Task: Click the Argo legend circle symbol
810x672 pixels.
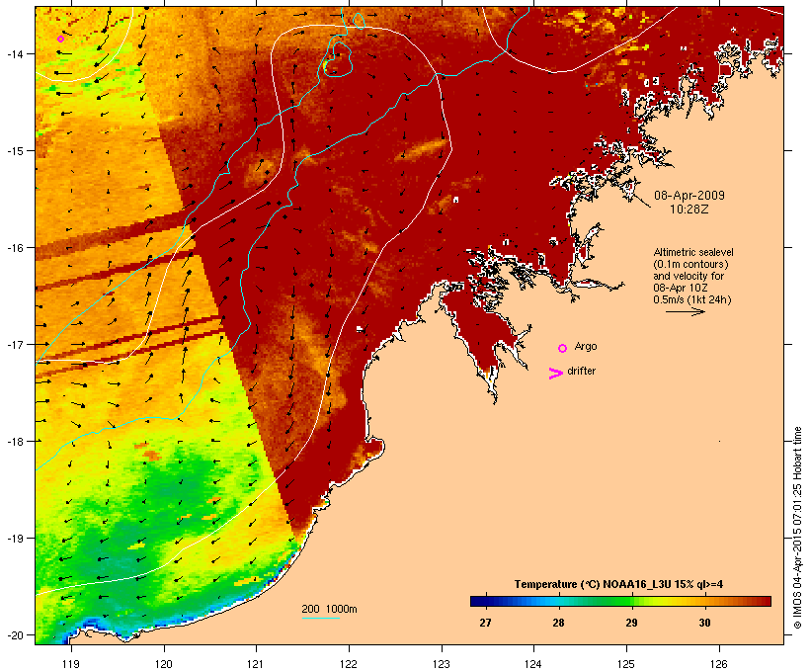Action: (563, 348)
